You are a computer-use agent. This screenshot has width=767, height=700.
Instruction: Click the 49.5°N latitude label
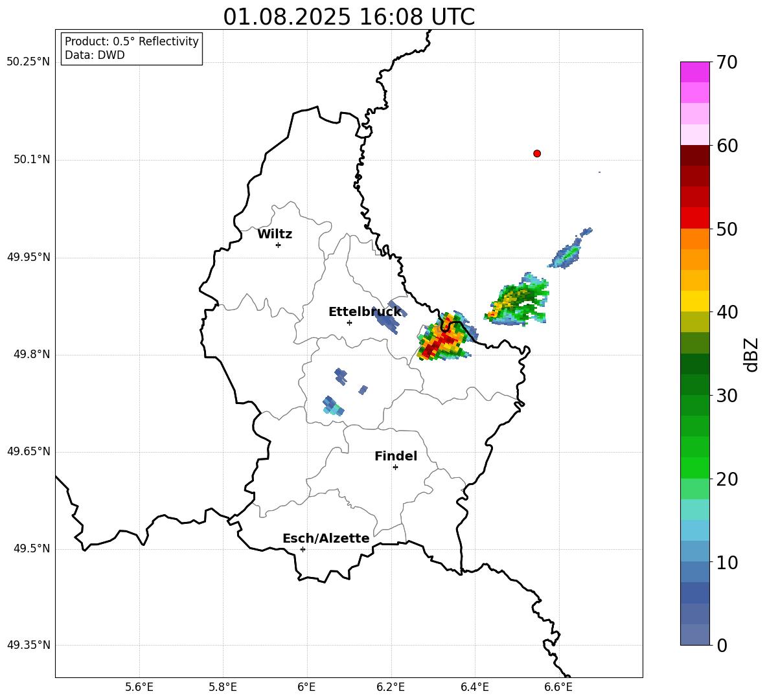31,548
